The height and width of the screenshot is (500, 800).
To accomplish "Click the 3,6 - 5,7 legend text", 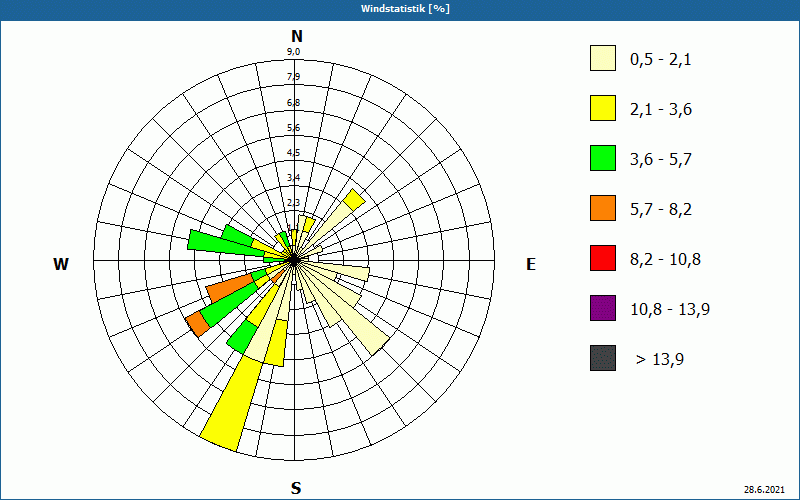I will 661,159.
